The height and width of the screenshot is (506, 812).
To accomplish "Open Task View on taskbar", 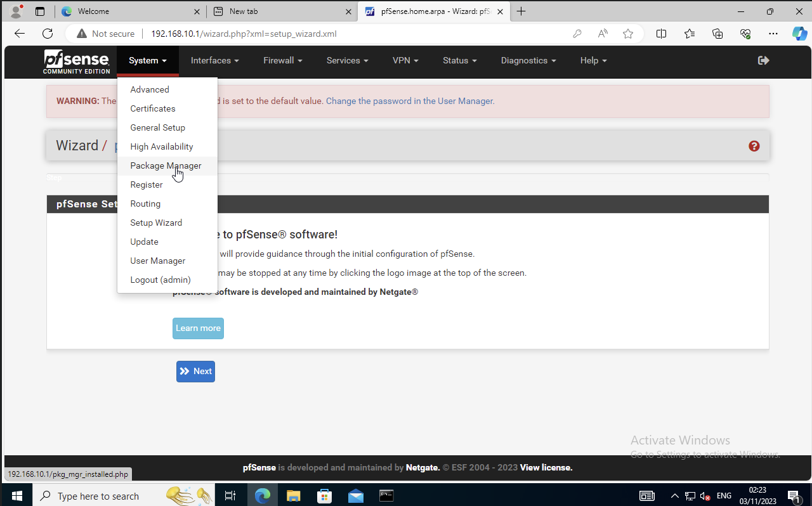I will point(230,496).
